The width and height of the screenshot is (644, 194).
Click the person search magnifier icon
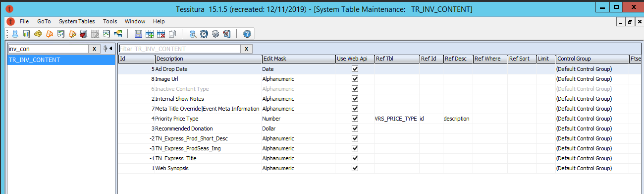[193, 34]
